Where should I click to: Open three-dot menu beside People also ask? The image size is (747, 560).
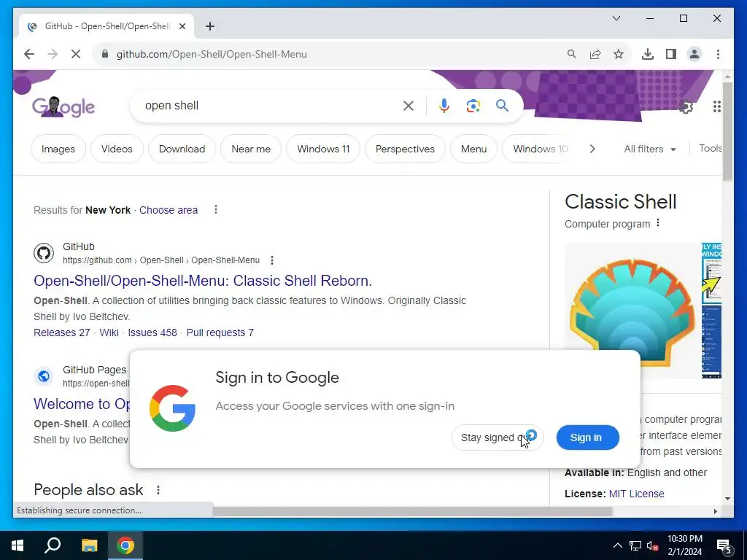coord(158,489)
